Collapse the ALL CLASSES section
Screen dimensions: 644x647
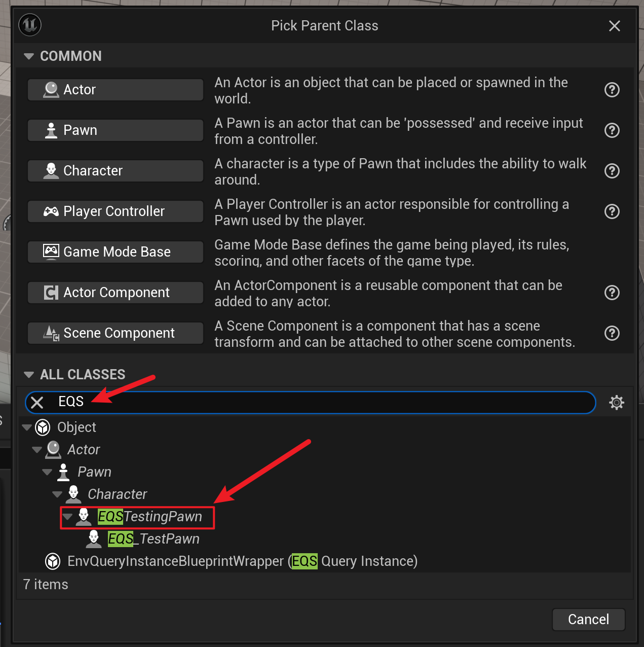click(29, 375)
